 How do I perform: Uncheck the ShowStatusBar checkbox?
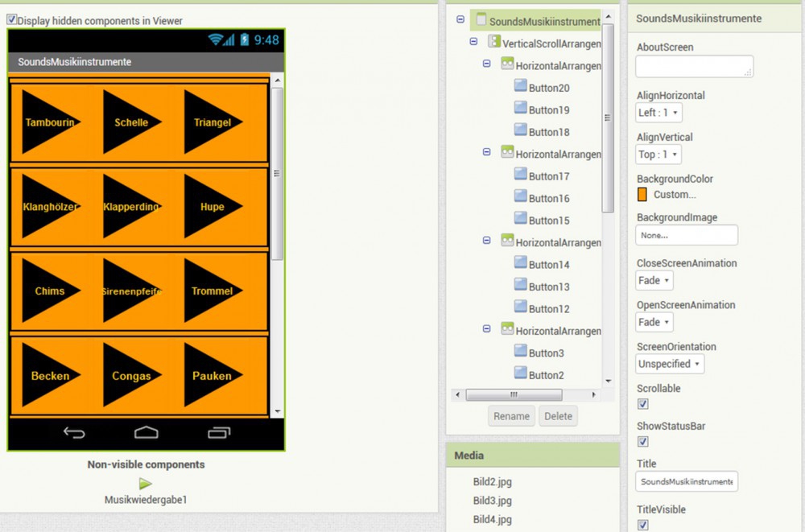click(642, 441)
